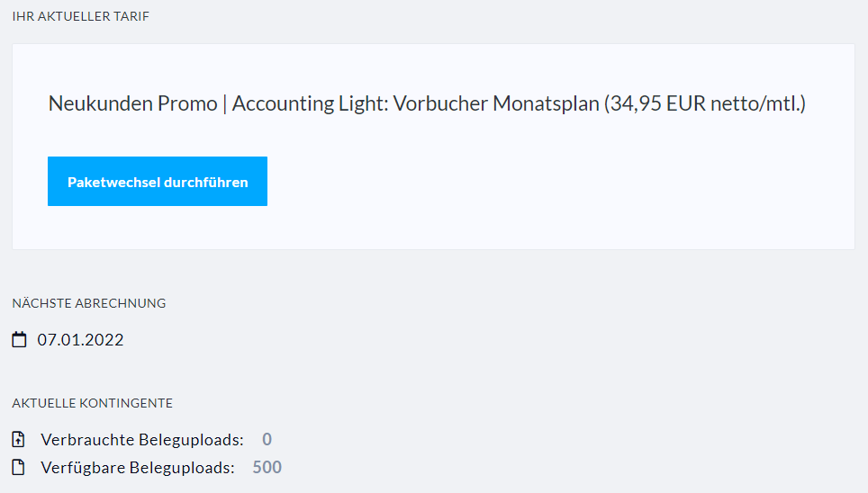Click the date 07.01.2022
This screenshot has height=493, width=868.
tap(80, 340)
